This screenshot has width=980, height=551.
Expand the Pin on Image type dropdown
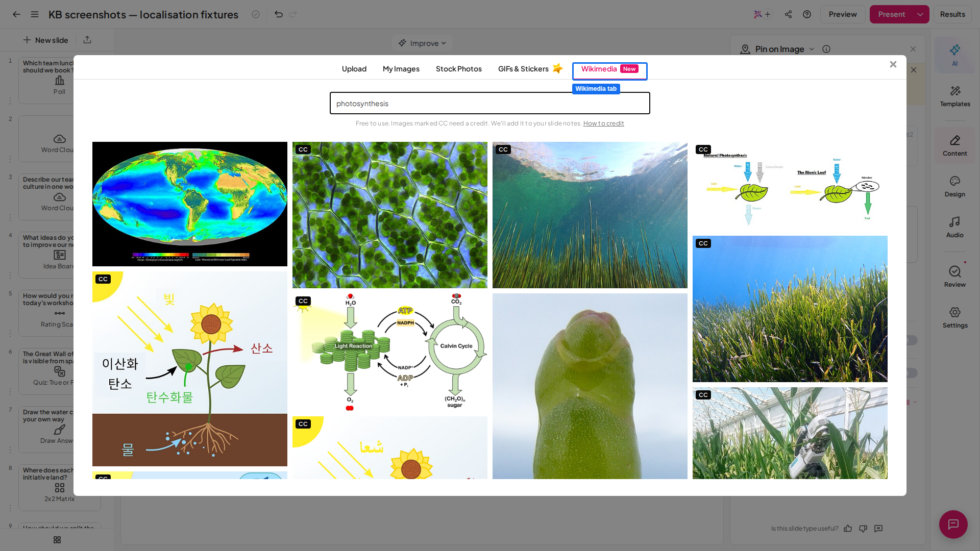click(x=812, y=49)
